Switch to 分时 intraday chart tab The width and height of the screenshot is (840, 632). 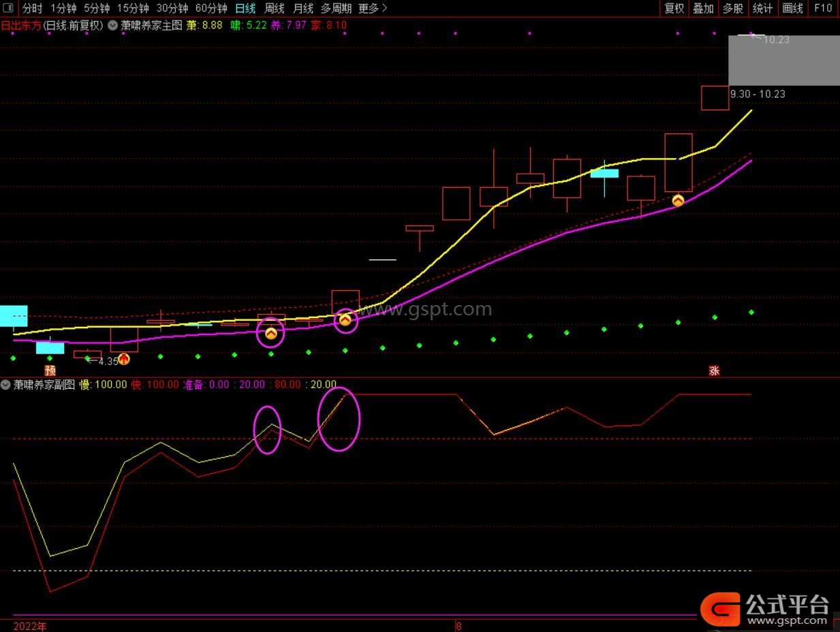tap(32, 8)
